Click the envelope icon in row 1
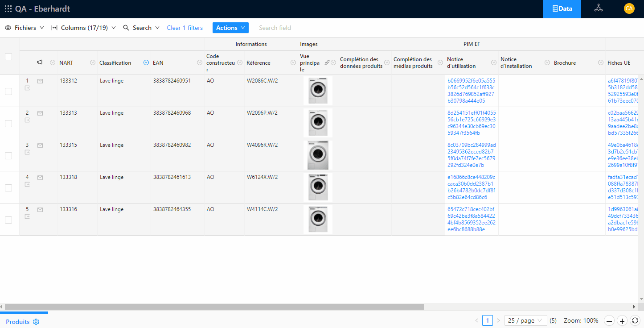644x328 pixels. (40, 81)
